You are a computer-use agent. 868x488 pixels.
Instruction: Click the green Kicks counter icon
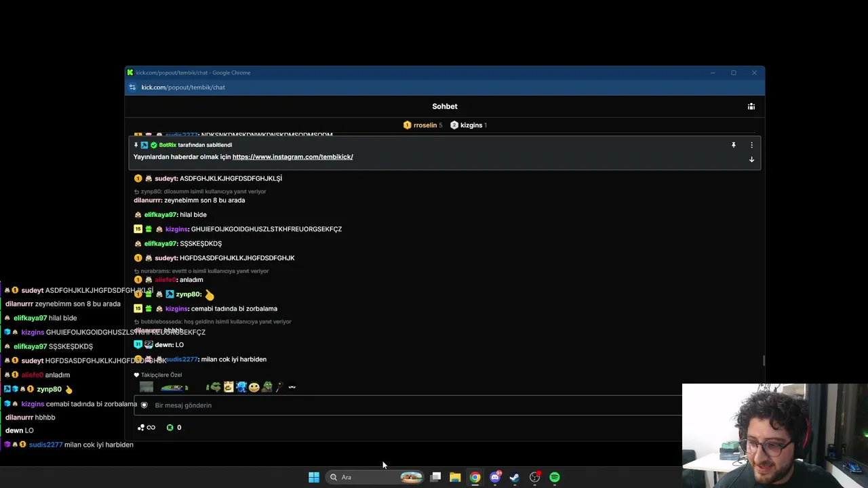pos(170,428)
